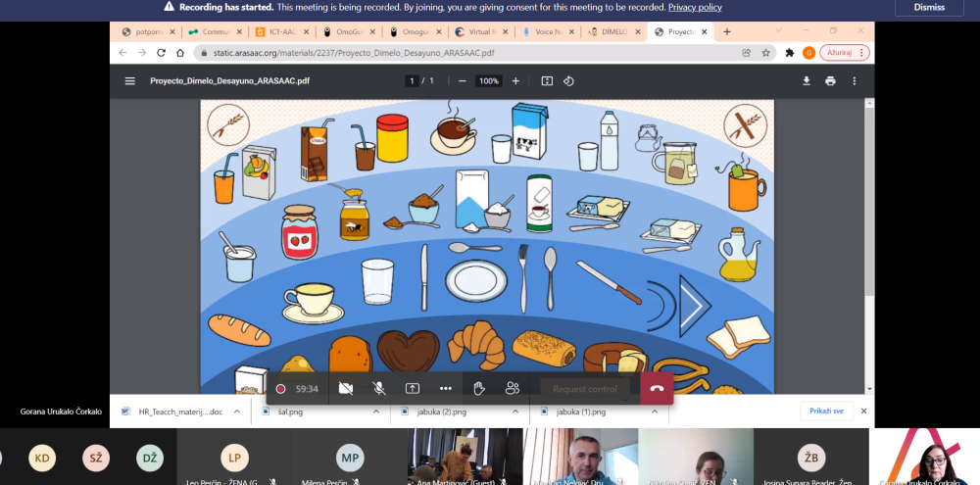Select the SŽ participant avatar
The width and height of the screenshot is (980, 485).
(96, 459)
